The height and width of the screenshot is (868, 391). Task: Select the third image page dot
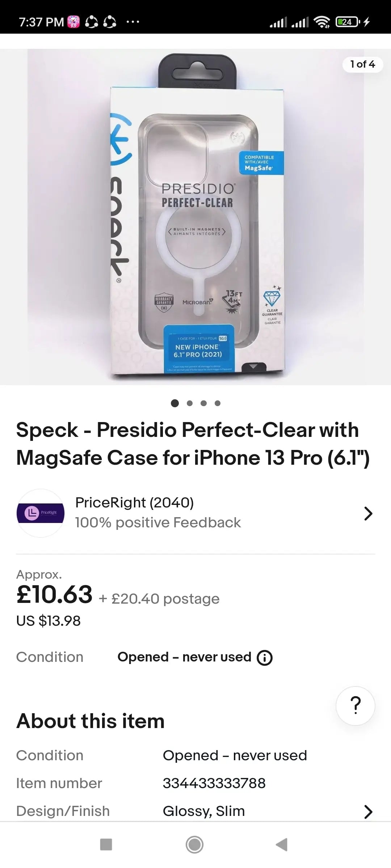[x=203, y=403]
